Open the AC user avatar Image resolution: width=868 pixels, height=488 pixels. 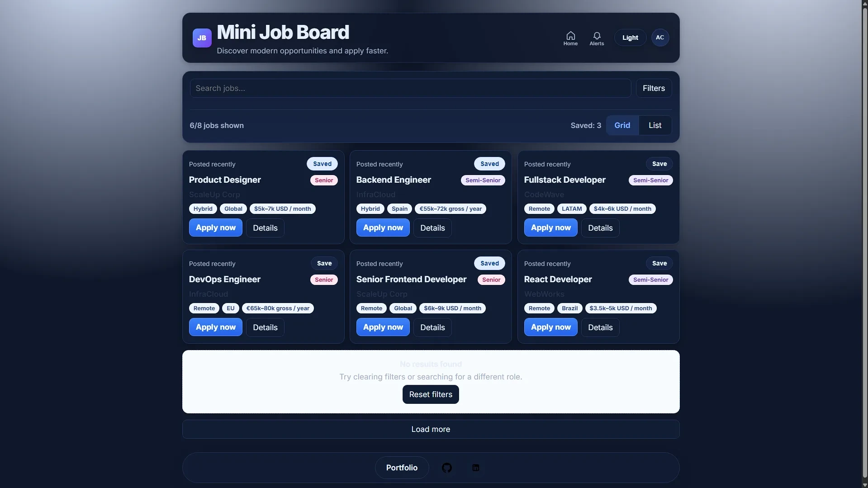tap(660, 38)
